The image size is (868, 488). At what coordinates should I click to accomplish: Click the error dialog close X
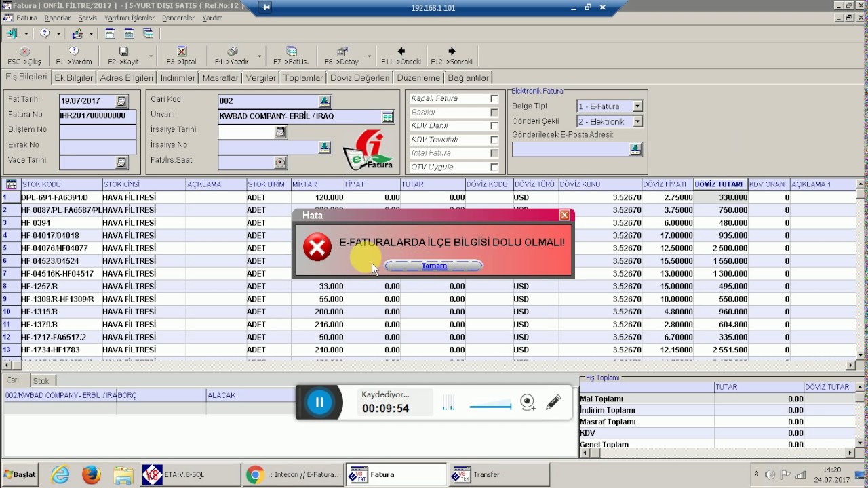click(564, 215)
